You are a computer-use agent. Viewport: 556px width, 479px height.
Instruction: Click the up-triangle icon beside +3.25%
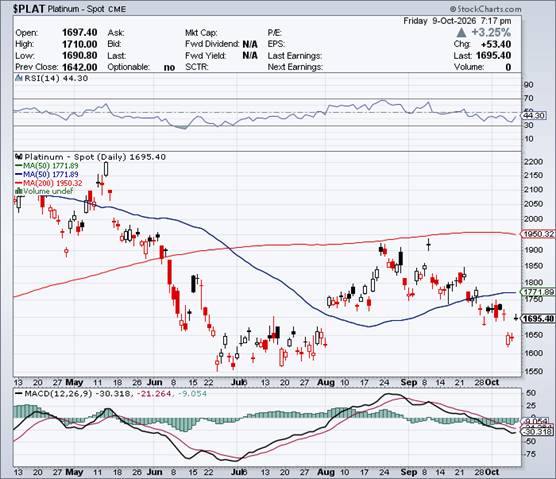[x=461, y=33]
